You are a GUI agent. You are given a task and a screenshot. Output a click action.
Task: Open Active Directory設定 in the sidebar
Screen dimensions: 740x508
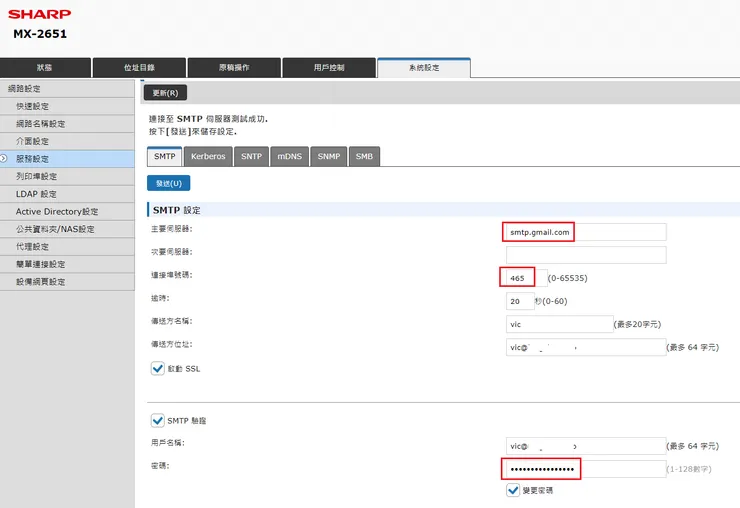click(x=67, y=212)
